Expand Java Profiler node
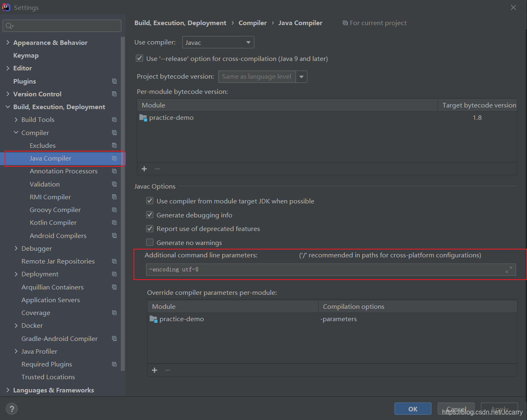Image resolution: width=527 pixels, height=420 pixels. click(16, 351)
